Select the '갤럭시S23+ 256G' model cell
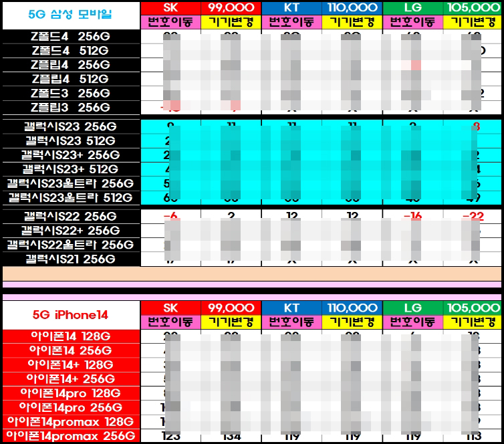 point(71,155)
